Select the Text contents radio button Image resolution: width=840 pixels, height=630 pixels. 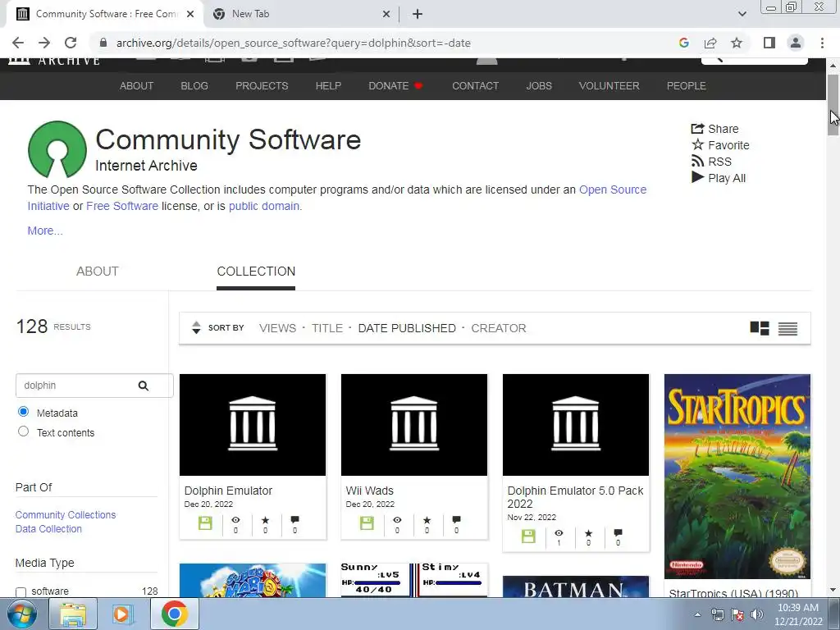(23, 431)
